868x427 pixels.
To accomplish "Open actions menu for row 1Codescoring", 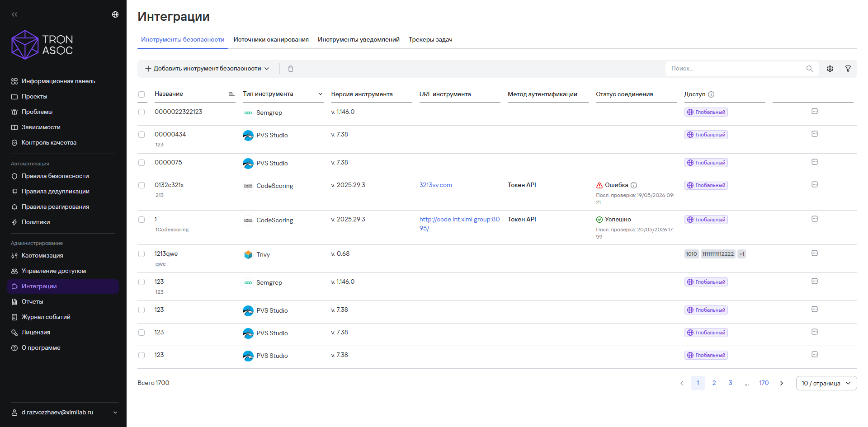I will point(815,219).
